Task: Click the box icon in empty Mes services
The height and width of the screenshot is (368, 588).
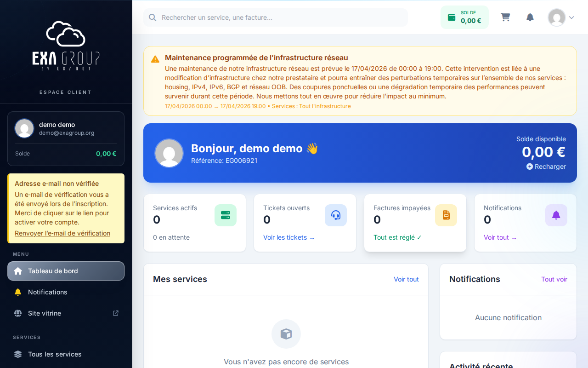Action: click(286, 334)
